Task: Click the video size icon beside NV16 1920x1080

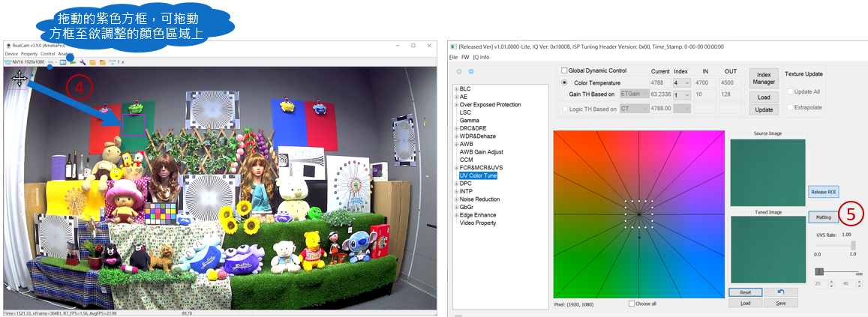Action: pyautogui.click(x=8, y=61)
